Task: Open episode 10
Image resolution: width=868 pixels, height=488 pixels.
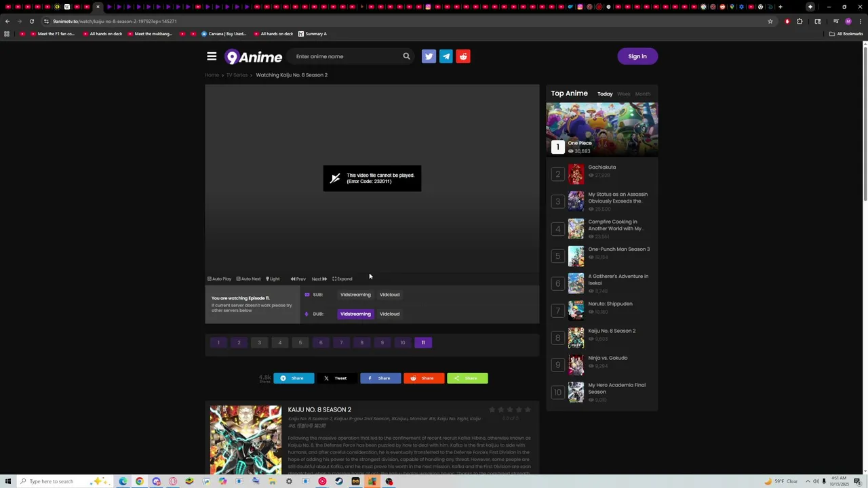Action: click(402, 342)
